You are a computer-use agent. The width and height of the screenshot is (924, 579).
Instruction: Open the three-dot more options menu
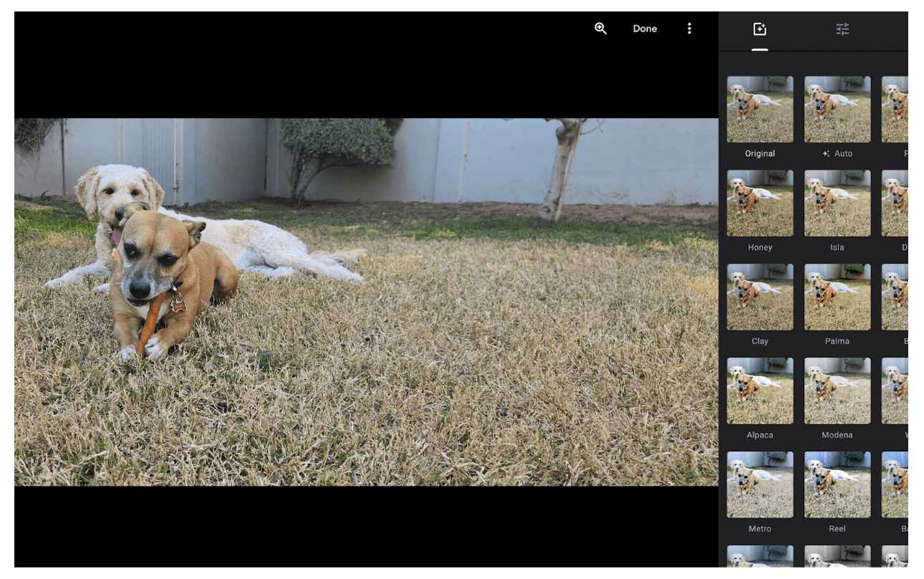point(689,29)
